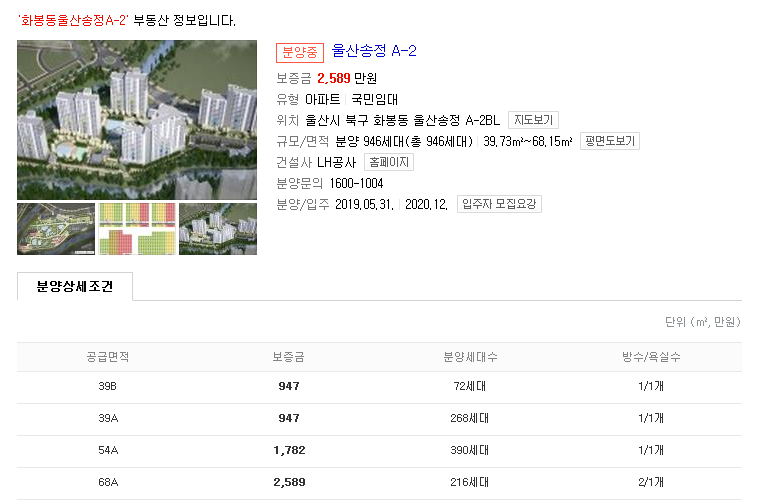
Task: Click the 2020.12. move-in date
Action: (426, 204)
